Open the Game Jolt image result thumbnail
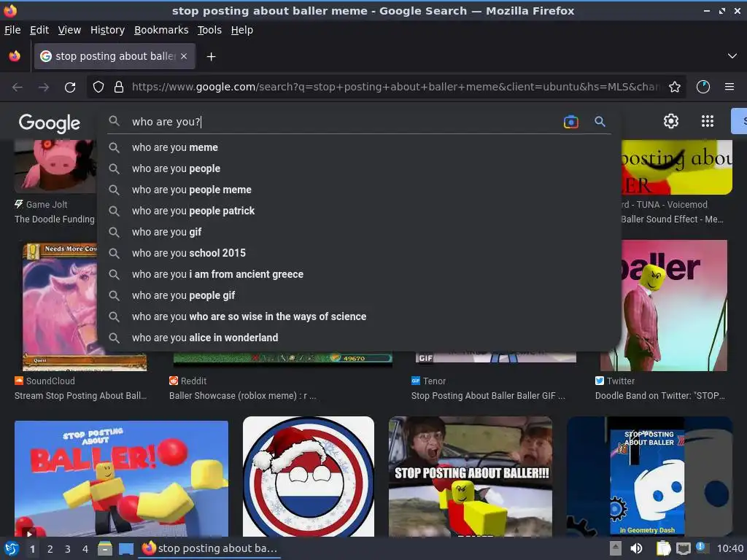Image resolution: width=747 pixels, height=560 pixels. pyautogui.click(x=55, y=166)
